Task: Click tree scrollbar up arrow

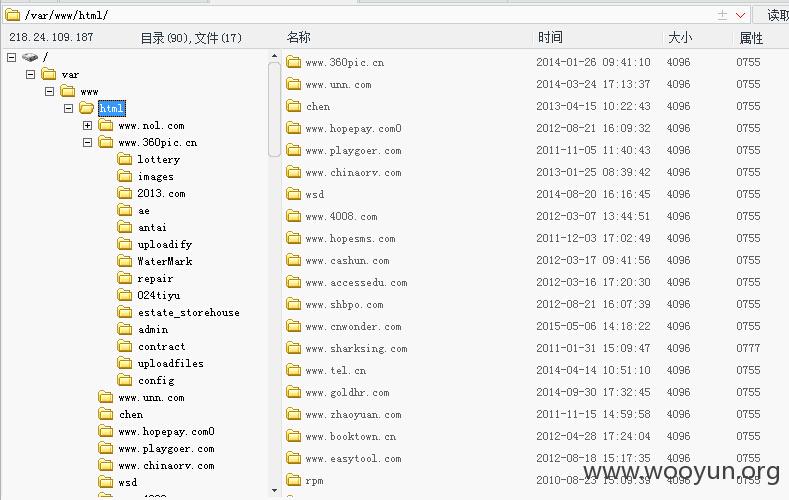Action: point(274,56)
